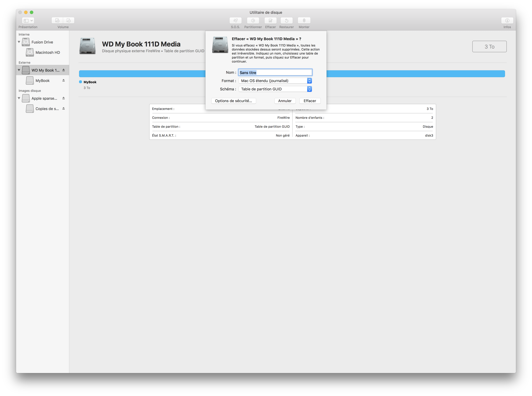Click the yellow minimize window button
The width and height of the screenshot is (532, 396).
(26, 12)
